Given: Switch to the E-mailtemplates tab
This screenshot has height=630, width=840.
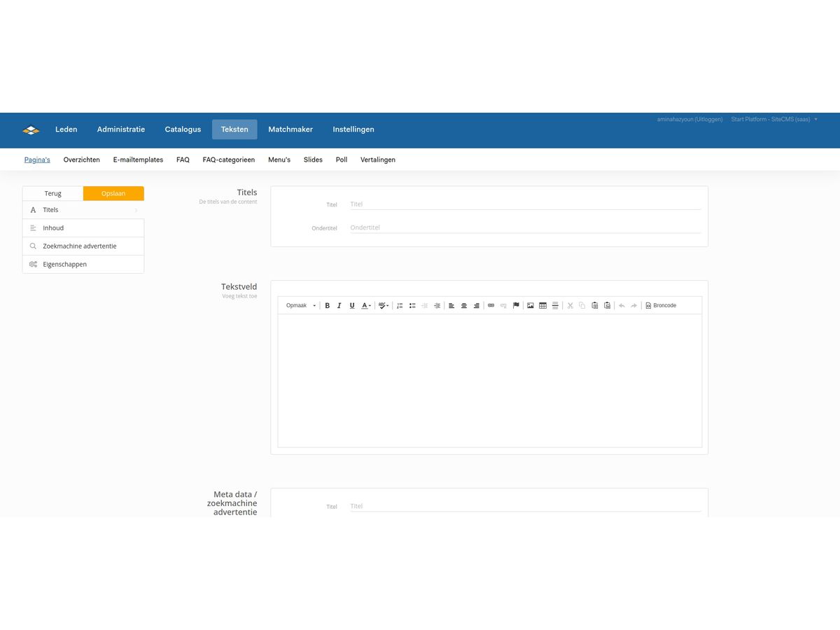Looking at the screenshot, I should tap(138, 160).
